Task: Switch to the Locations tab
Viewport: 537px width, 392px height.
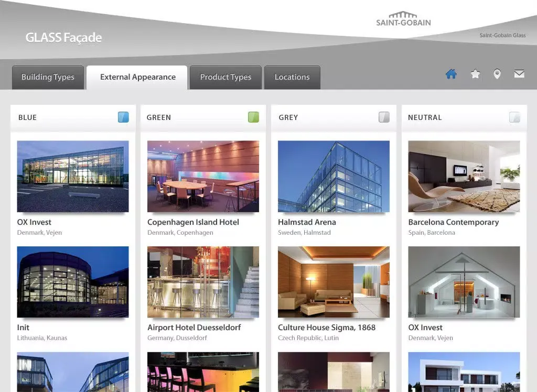Action: click(292, 78)
